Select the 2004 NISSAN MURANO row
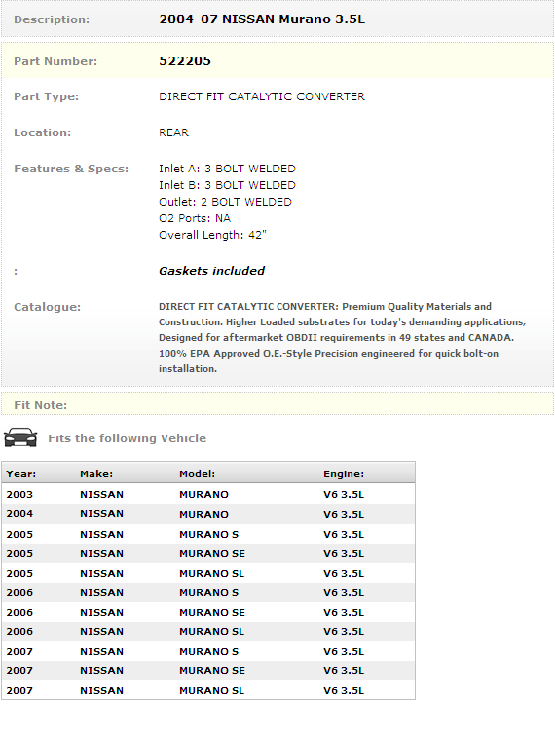This screenshot has width=555, height=756. [208, 514]
